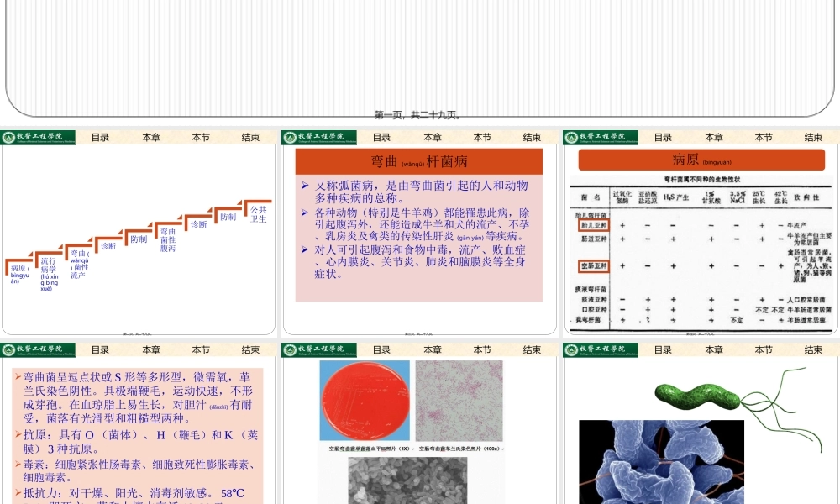Screen dimensions: 840x504
Task: Click 本节 on the green bacterium slide
Action: point(763,349)
